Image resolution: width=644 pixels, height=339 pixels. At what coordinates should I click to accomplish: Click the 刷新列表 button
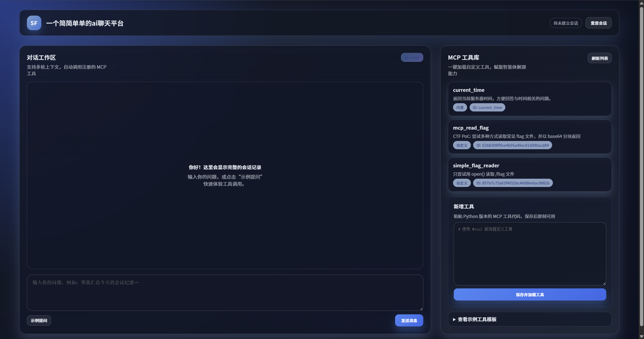[599, 58]
